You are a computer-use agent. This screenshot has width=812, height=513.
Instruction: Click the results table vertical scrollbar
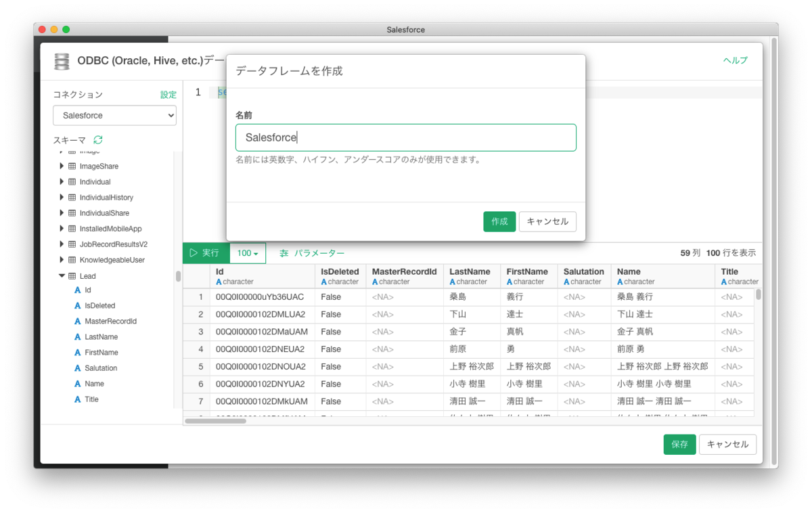click(759, 294)
